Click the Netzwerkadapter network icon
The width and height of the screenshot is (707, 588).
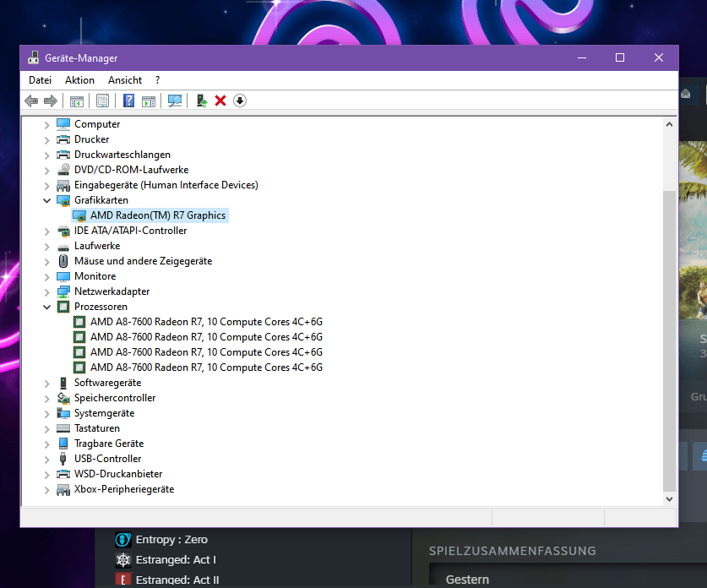click(x=63, y=291)
